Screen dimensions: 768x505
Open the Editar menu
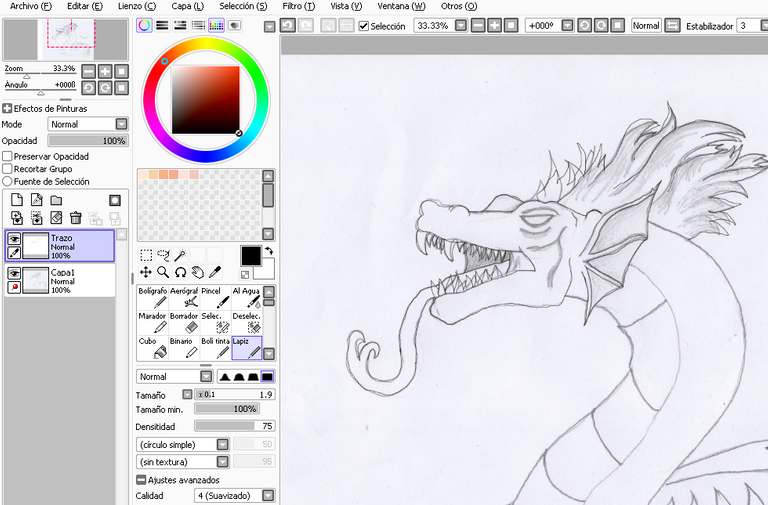pos(85,6)
